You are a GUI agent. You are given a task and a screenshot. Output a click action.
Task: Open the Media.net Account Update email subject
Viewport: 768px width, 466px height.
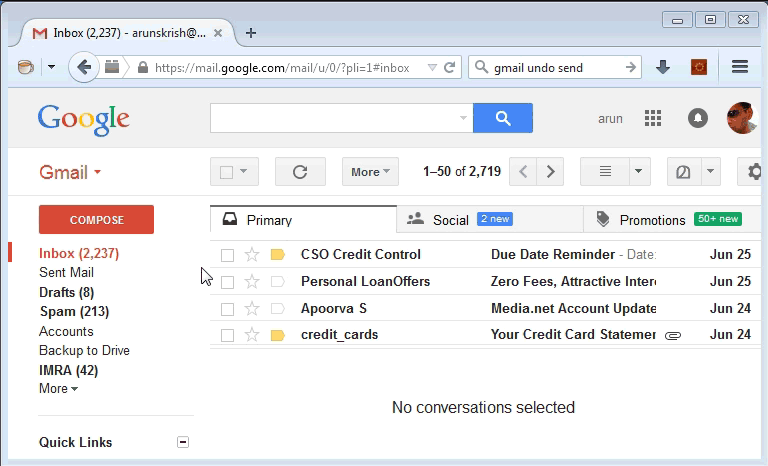click(x=574, y=308)
